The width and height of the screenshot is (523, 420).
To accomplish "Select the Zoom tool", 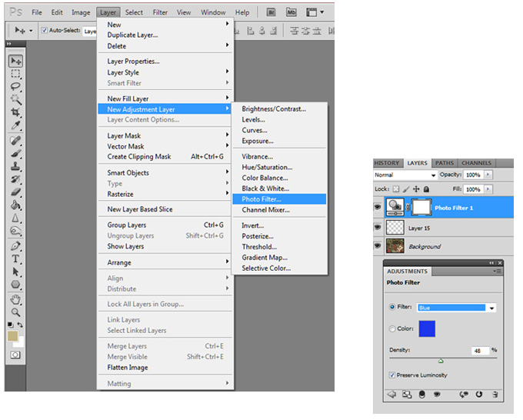I will coord(15,312).
